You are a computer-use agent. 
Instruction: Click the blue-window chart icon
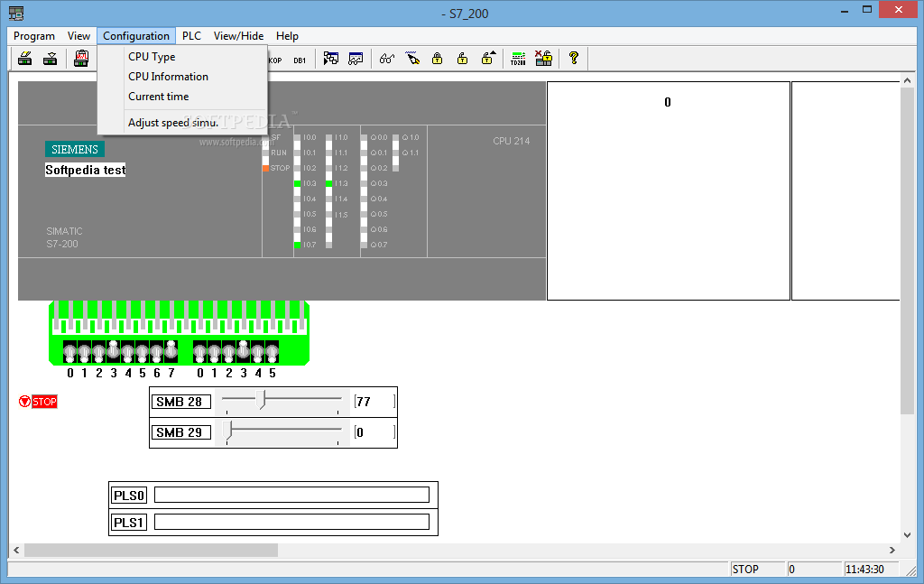click(x=356, y=59)
